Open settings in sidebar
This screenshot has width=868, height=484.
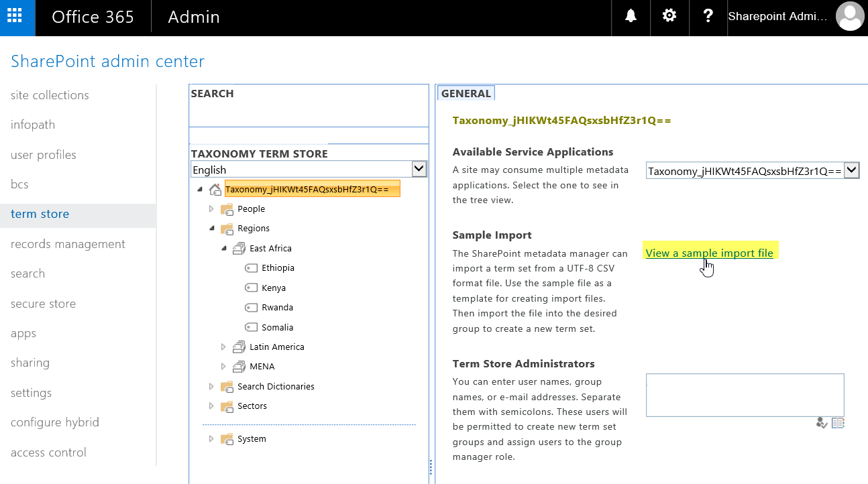point(31,393)
